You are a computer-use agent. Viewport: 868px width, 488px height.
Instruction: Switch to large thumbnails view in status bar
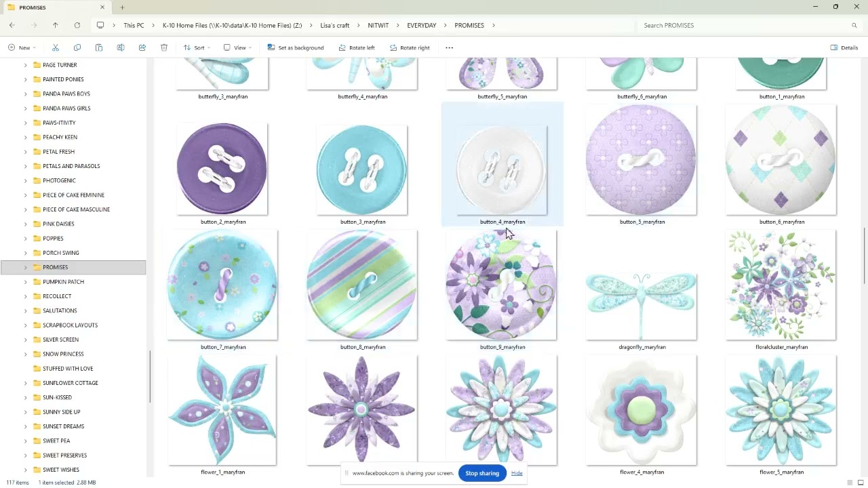860,483
